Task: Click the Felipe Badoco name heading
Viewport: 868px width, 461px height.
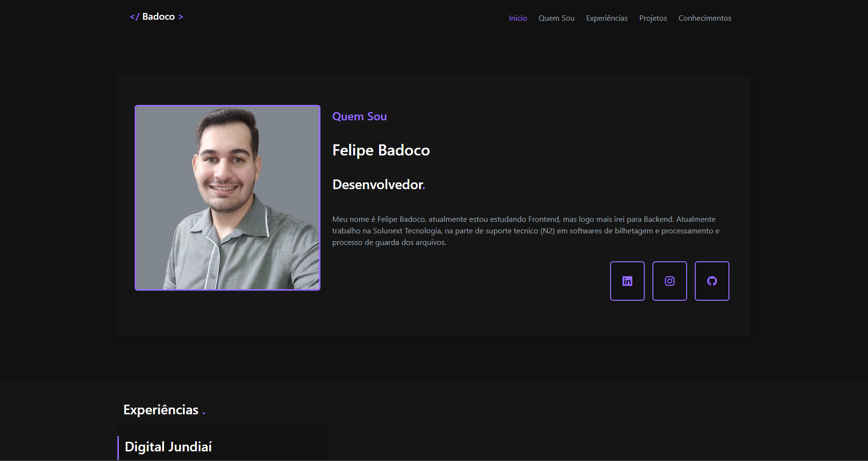Action: coord(381,150)
